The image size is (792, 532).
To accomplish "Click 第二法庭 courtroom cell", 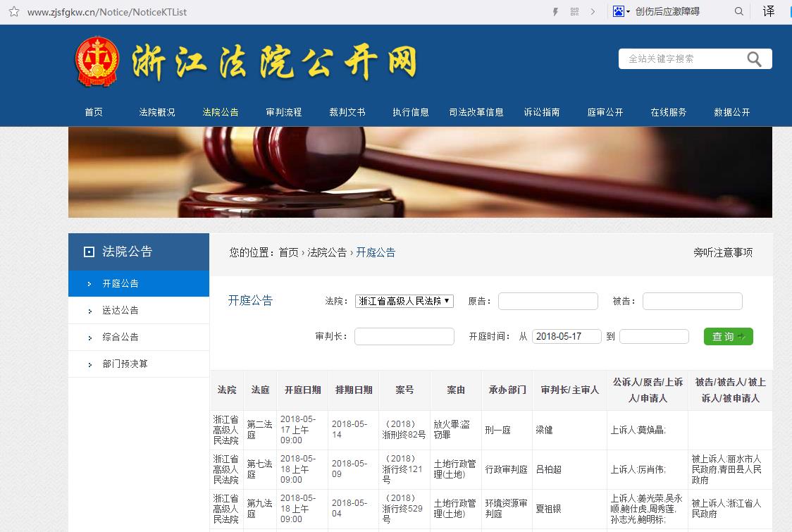I will 259,429.
